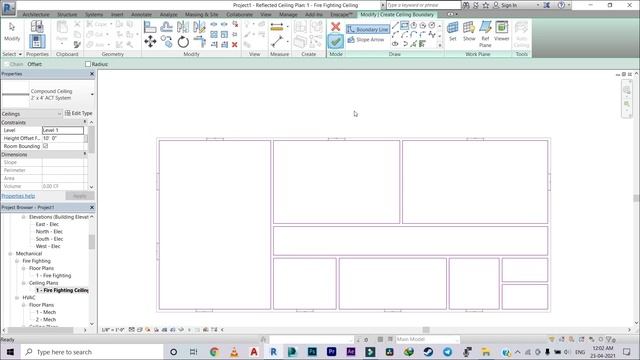Click Sign In in the title bar
This screenshot has width=640, height=360.
pos(505,5)
